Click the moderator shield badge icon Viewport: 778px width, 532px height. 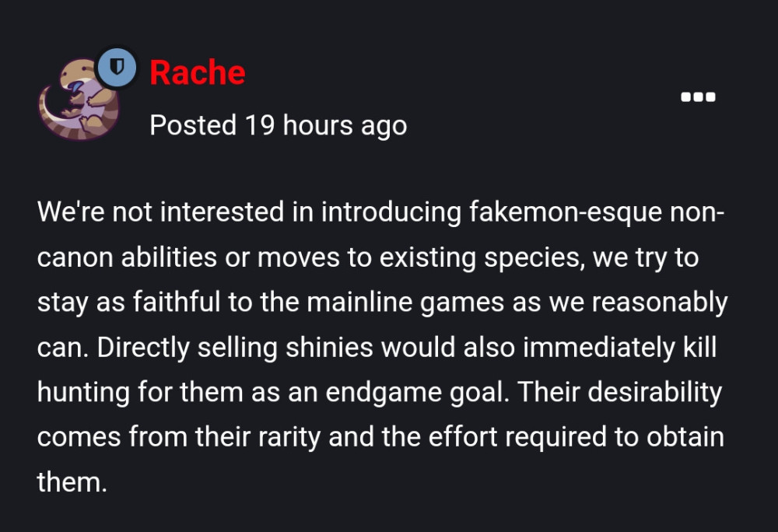tap(117, 67)
